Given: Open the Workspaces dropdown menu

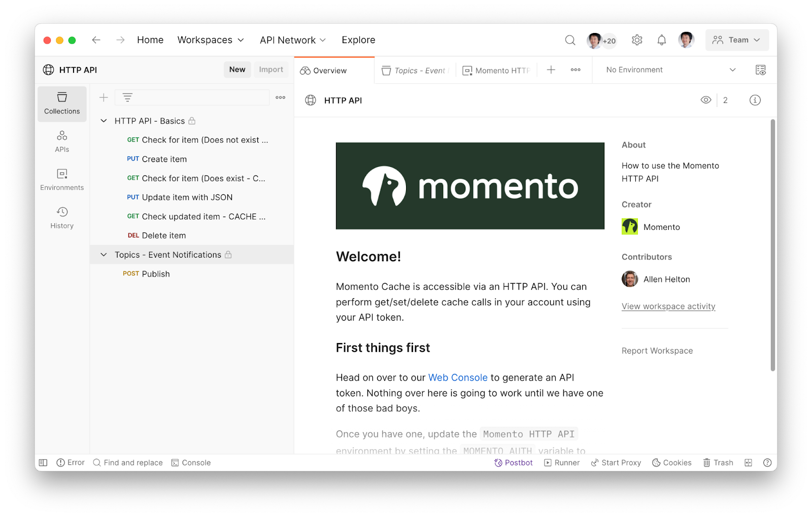Looking at the screenshot, I should (x=211, y=40).
